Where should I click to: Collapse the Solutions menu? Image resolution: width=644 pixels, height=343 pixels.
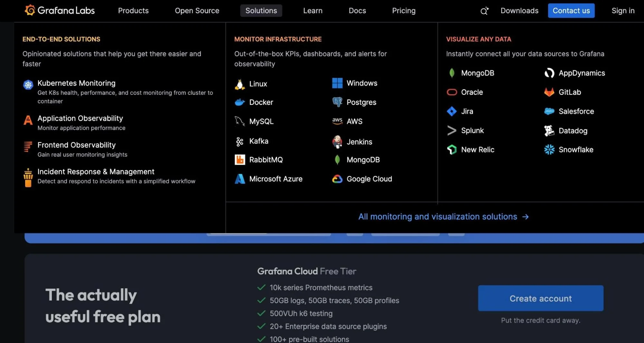pyautogui.click(x=261, y=11)
